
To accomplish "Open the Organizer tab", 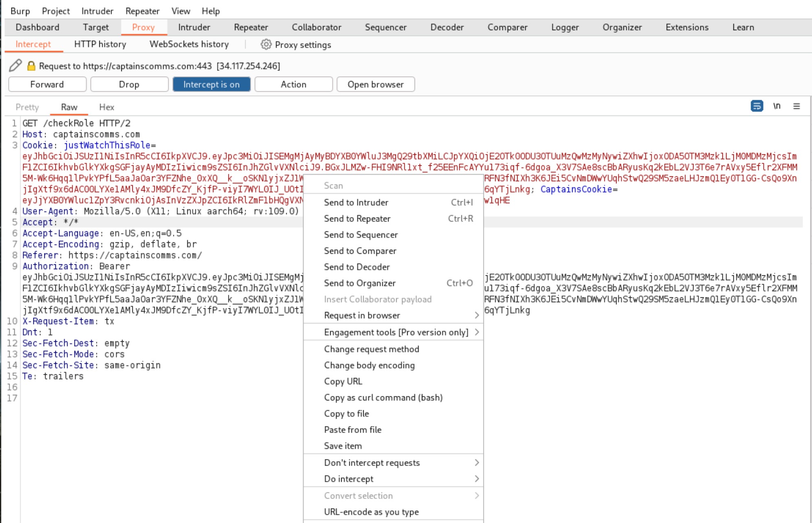I will pos(622,27).
